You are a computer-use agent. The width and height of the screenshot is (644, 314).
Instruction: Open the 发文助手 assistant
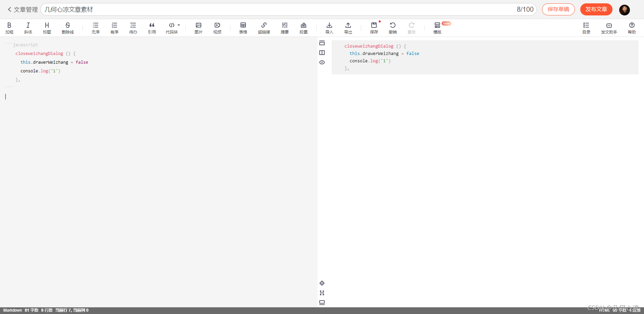pos(609,28)
